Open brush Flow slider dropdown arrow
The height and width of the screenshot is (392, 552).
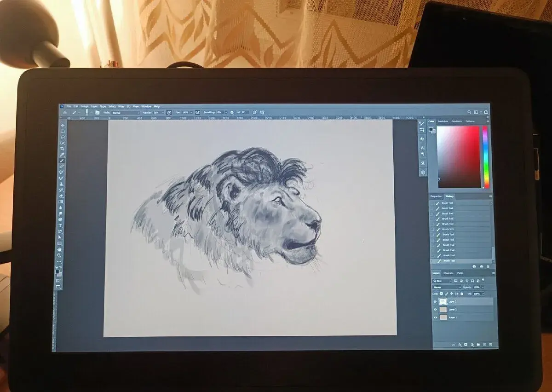click(x=191, y=112)
